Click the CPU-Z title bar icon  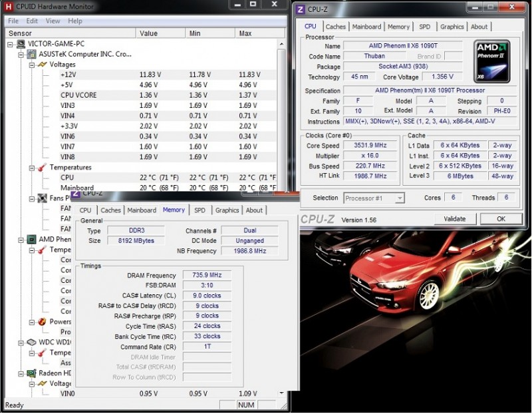coord(301,9)
